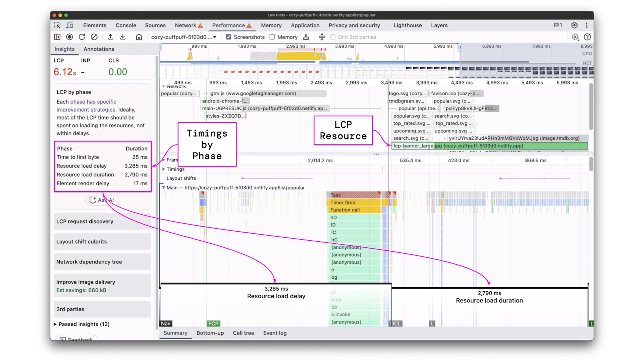Screen dimensions: 644x362
Task: Enable the Memory checkbox
Action: 272,37
